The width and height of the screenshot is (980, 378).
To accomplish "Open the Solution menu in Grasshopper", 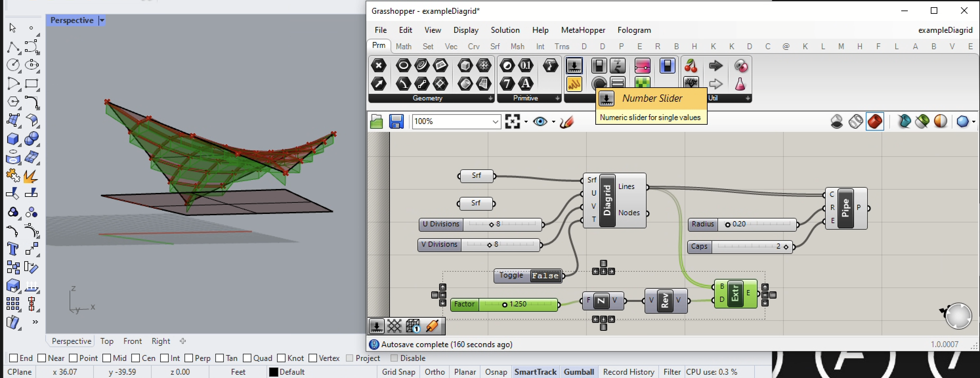I will pos(505,30).
